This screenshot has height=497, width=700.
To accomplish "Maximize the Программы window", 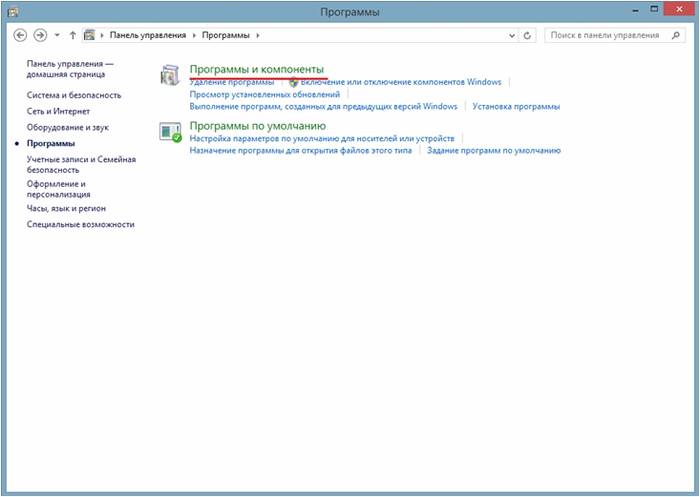I will 654,9.
